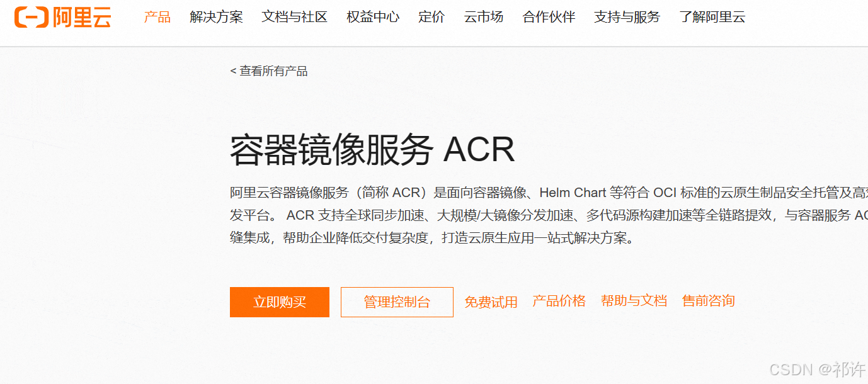The height and width of the screenshot is (384, 868).
Task: Click the description line starting 阿里云容器镜像服务
Action: click(549, 193)
